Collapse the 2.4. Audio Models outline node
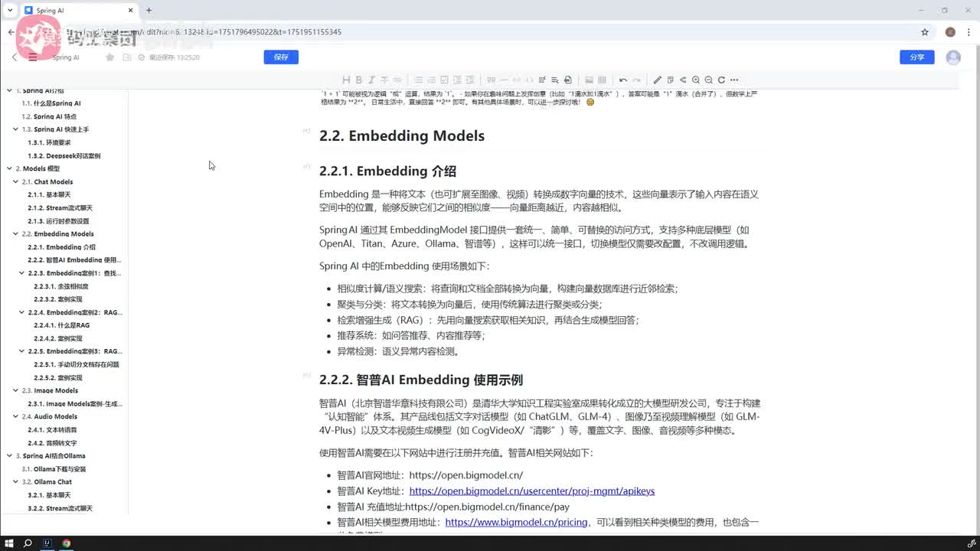 coord(15,416)
